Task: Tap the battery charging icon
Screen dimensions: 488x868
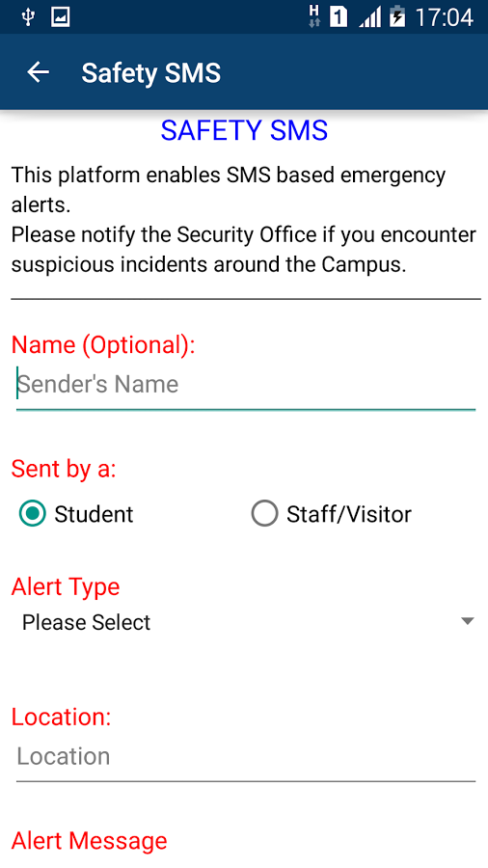Action: click(x=397, y=16)
